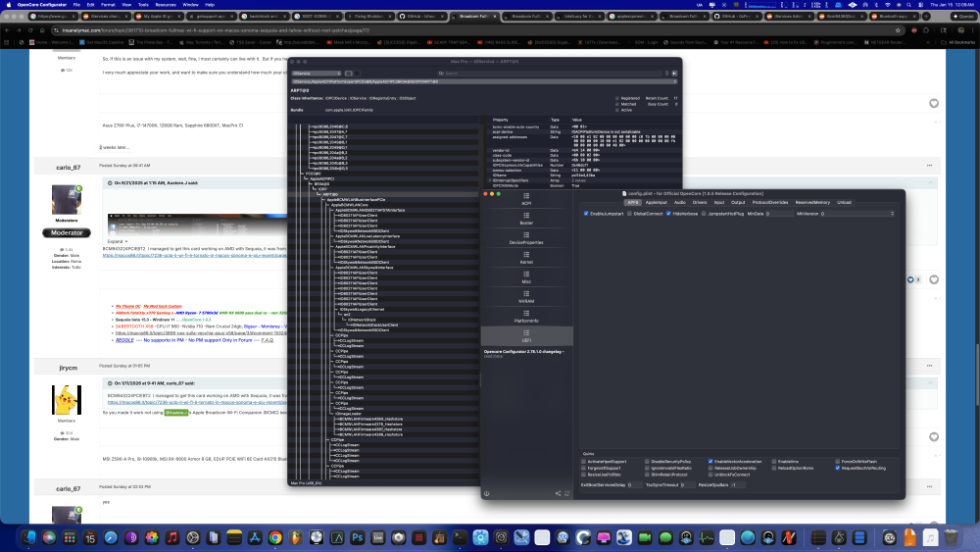Open carlo_67 profile link
Screen dimensions: 980x552
pos(69,168)
